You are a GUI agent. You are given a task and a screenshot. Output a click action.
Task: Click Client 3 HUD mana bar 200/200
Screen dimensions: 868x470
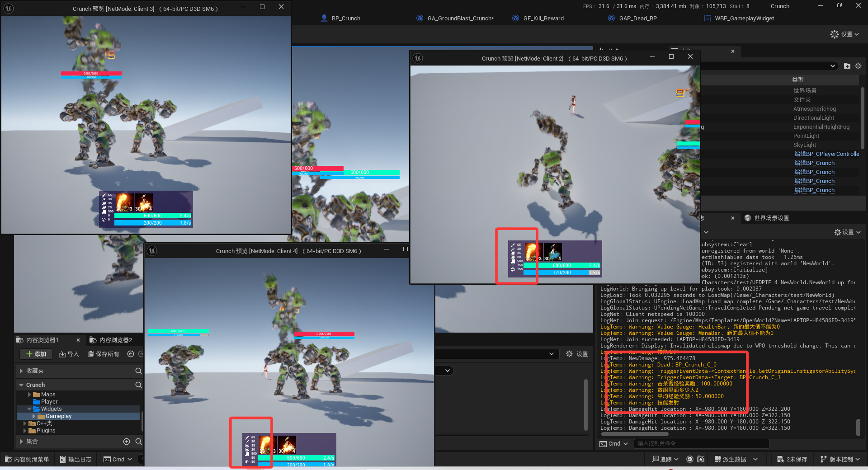(153, 223)
